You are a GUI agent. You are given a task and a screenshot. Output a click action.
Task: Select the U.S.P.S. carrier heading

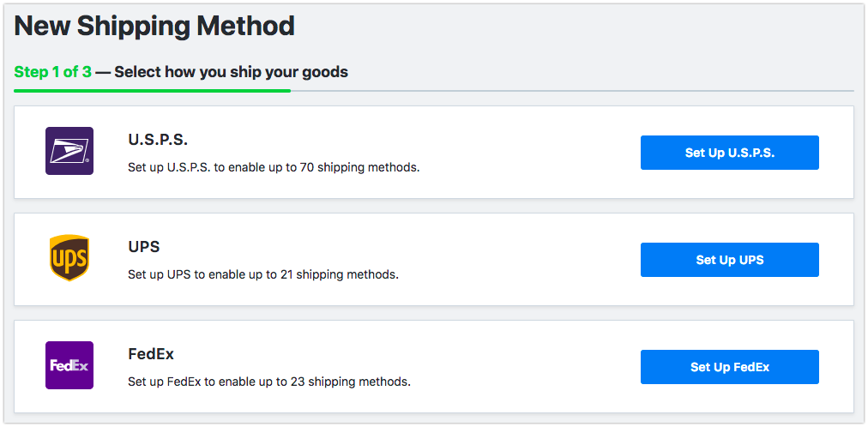157,140
